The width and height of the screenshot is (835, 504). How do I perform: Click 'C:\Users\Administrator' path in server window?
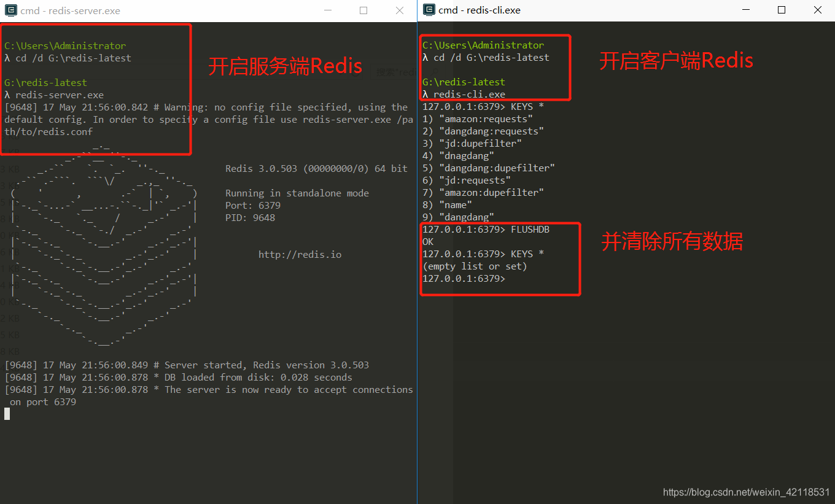pyautogui.click(x=65, y=45)
